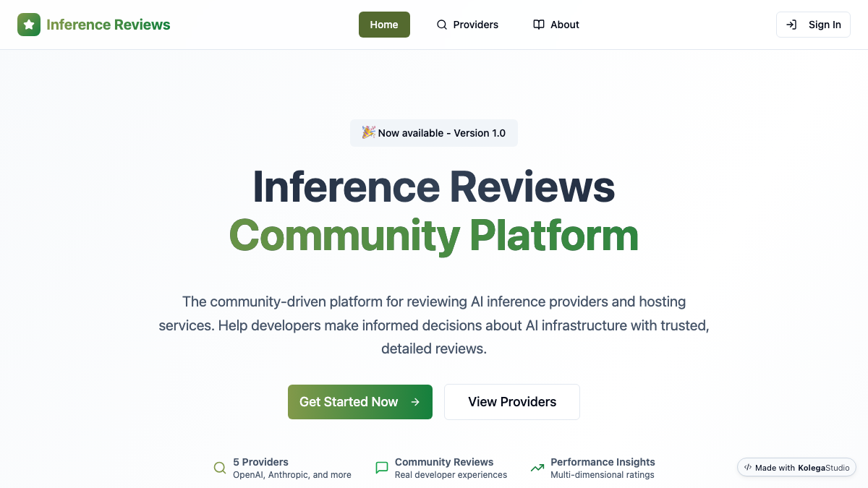Click the arrow icon in Get Started Now
Viewport: 868px width, 488px height.
[x=415, y=402]
